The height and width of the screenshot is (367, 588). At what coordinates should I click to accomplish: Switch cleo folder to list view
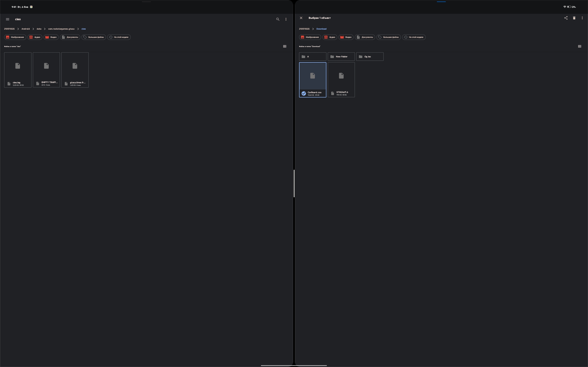(285, 46)
